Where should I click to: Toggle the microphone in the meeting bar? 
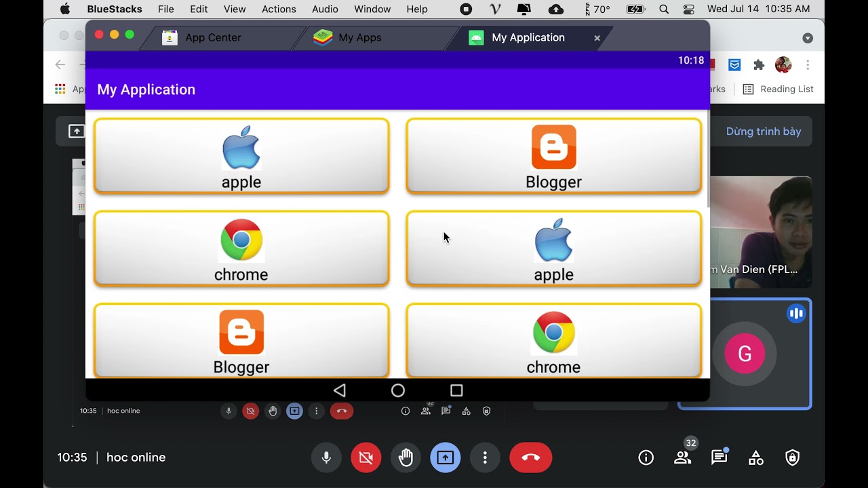[x=326, y=457]
